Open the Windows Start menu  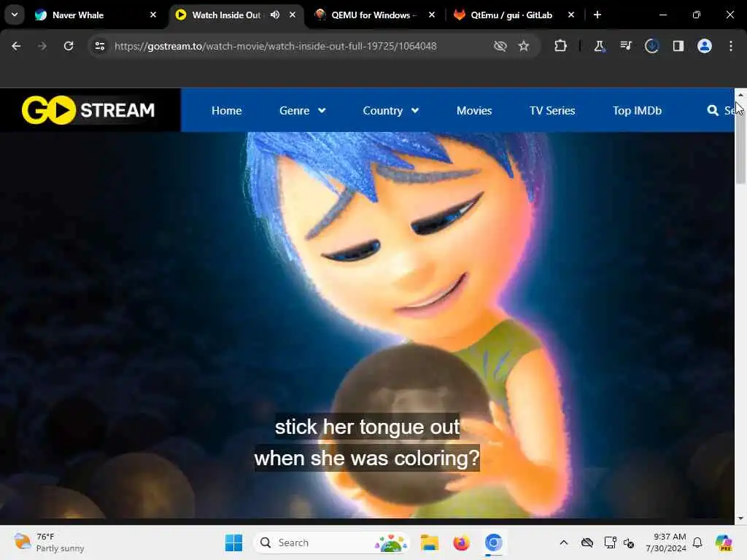tap(233, 542)
